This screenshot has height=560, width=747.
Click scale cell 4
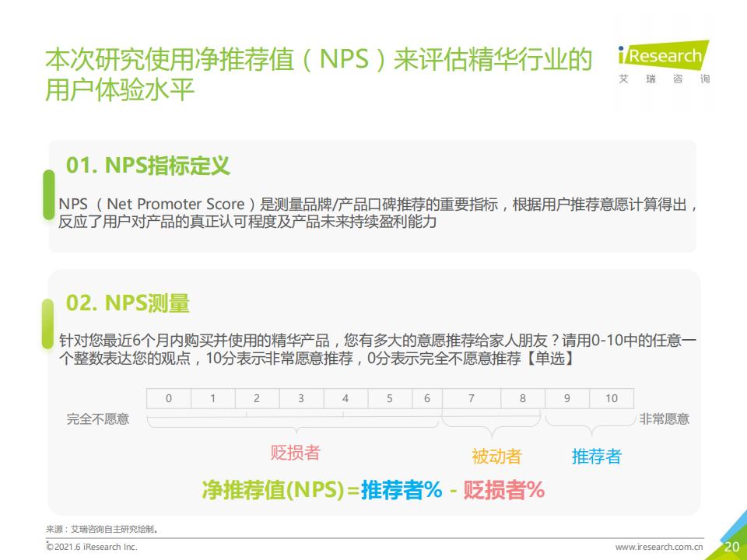coord(345,398)
